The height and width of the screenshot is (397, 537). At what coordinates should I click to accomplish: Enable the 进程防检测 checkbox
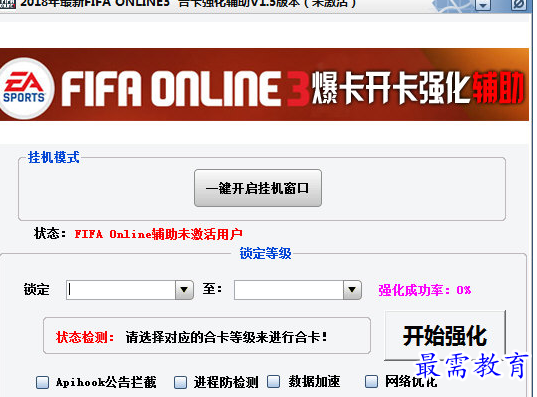pos(180,382)
